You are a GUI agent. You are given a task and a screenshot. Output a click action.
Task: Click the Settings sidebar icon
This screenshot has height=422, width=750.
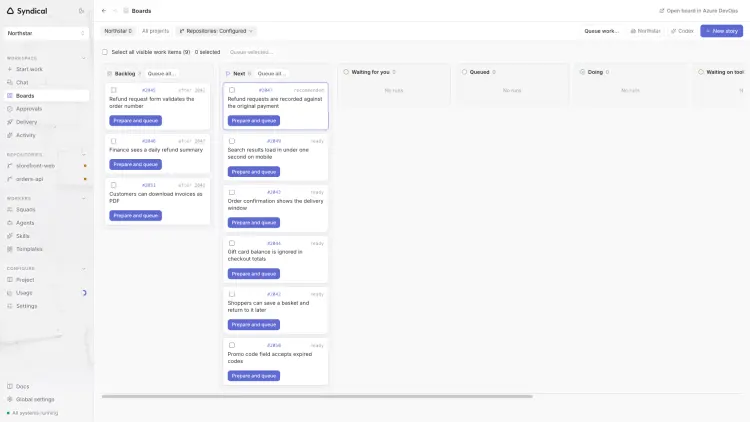(x=10, y=306)
